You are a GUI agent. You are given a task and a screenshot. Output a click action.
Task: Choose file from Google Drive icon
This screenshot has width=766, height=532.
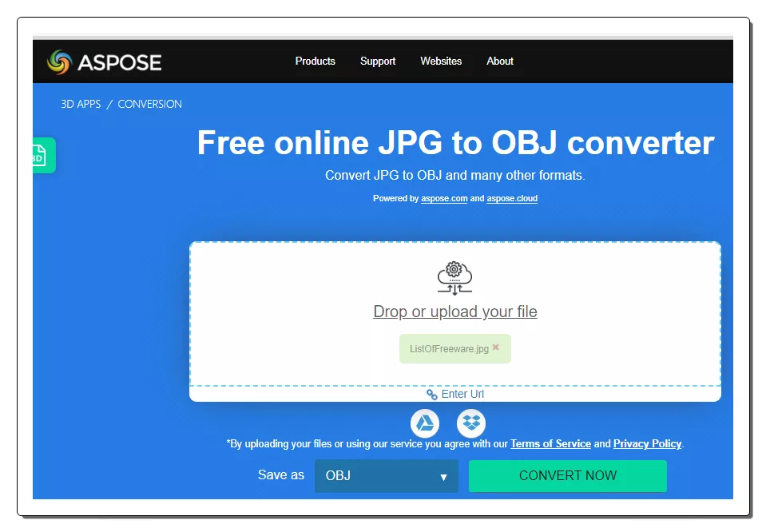424,423
